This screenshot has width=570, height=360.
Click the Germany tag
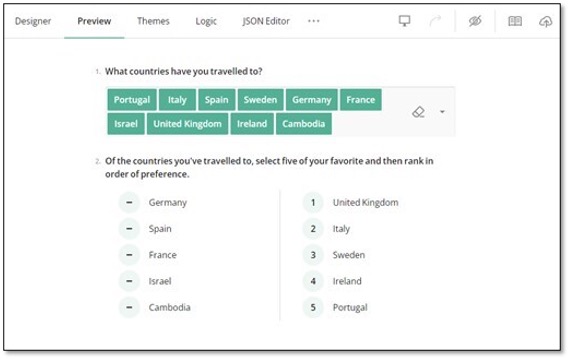(x=312, y=100)
